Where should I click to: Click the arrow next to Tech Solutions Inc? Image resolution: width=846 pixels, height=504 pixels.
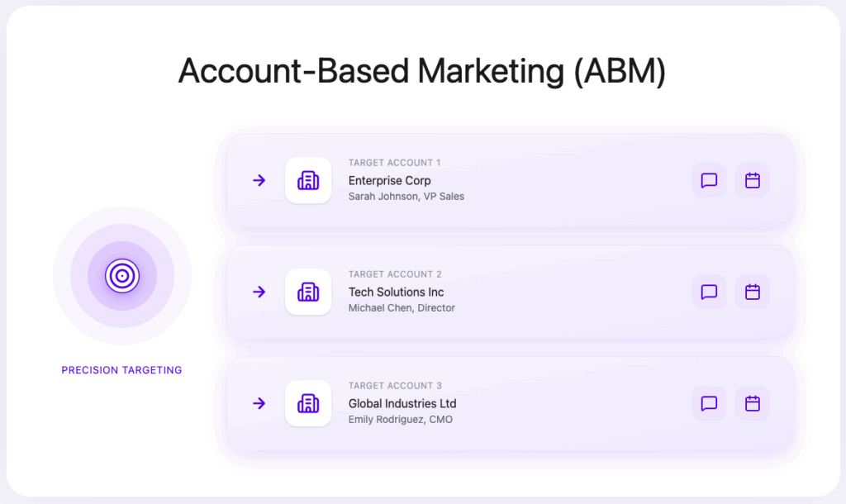point(259,292)
